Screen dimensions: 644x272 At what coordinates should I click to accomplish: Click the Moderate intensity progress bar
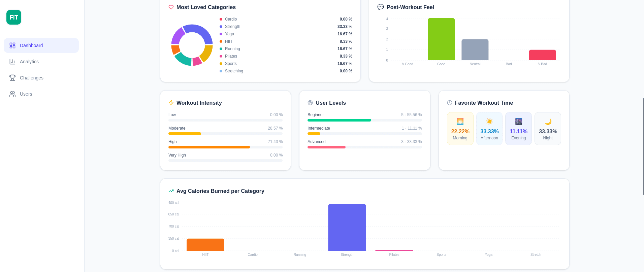(x=225, y=134)
